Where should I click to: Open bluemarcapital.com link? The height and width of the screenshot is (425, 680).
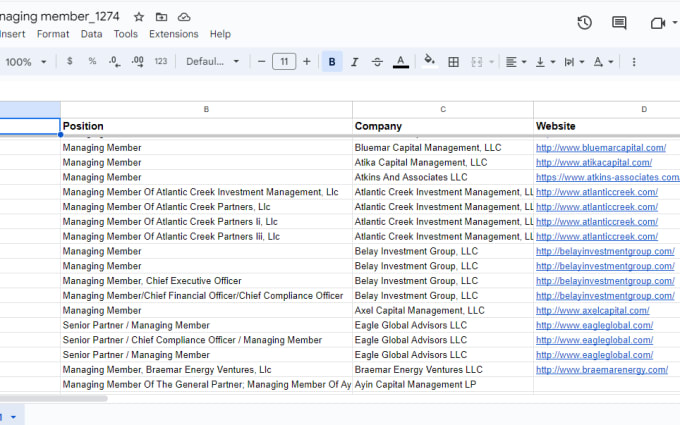tap(601, 148)
